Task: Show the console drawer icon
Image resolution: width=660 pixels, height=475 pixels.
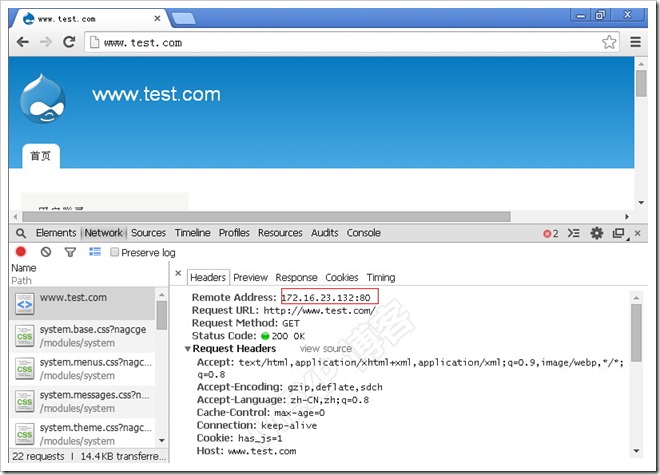Action: pyautogui.click(x=573, y=233)
